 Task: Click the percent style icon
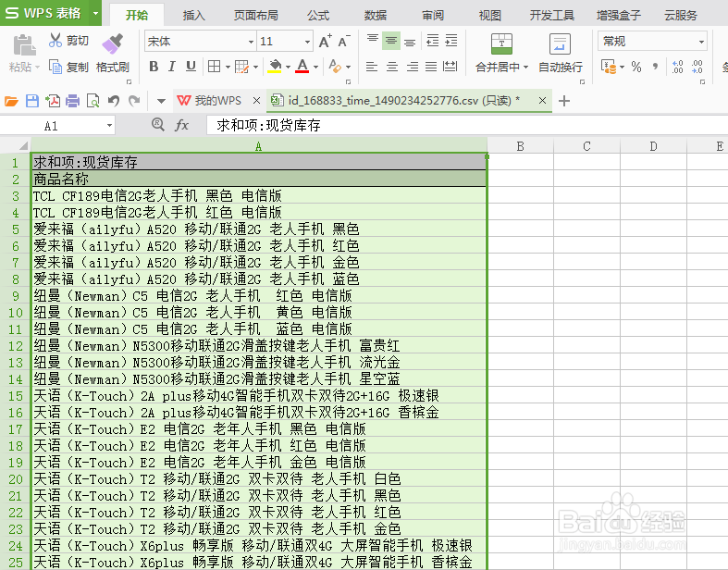point(636,67)
